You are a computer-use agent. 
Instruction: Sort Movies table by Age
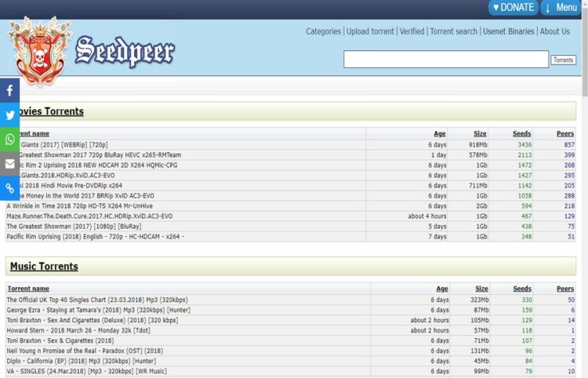click(x=440, y=133)
